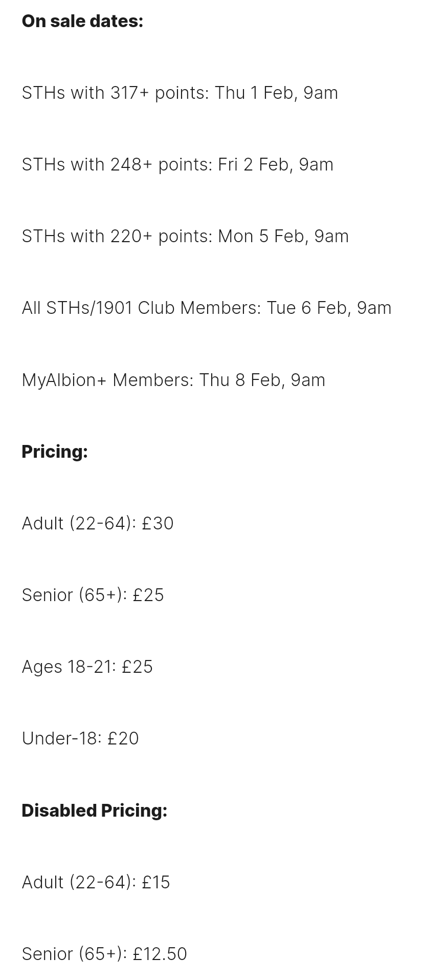The width and height of the screenshot is (423, 980).
Task: Click the STHs with 248+ points line
Action: [177, 164]
